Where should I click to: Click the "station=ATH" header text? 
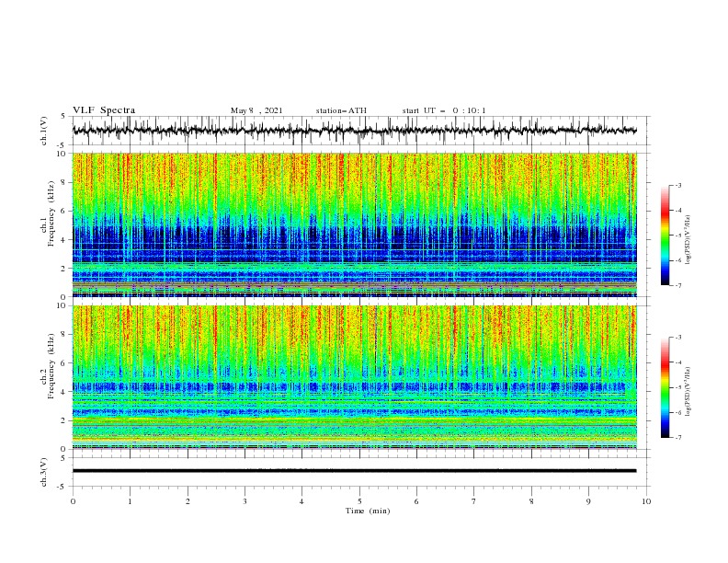pos(341,110)
